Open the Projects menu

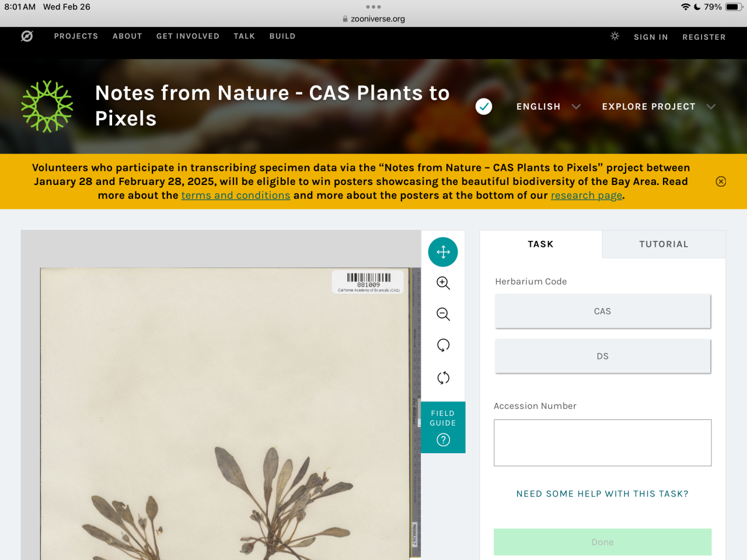[x=76, y=36]
